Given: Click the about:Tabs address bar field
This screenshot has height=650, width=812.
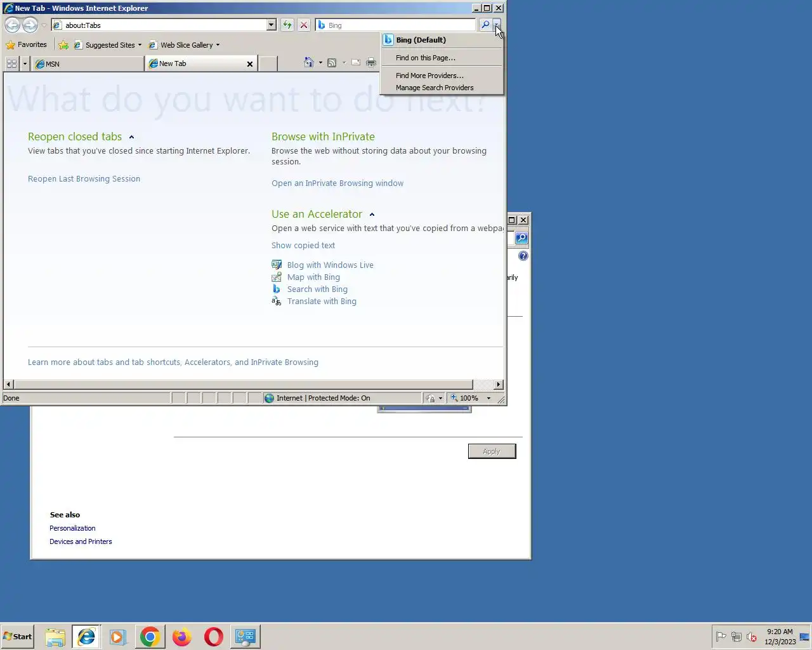Looking at the screenshot, I should click(x=159, y=25).
